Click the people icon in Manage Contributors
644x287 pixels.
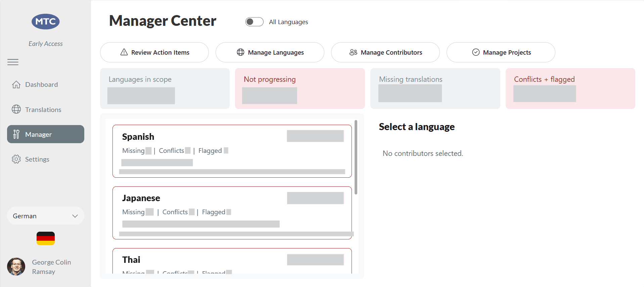pyautogui.click(x=353, y=52)
